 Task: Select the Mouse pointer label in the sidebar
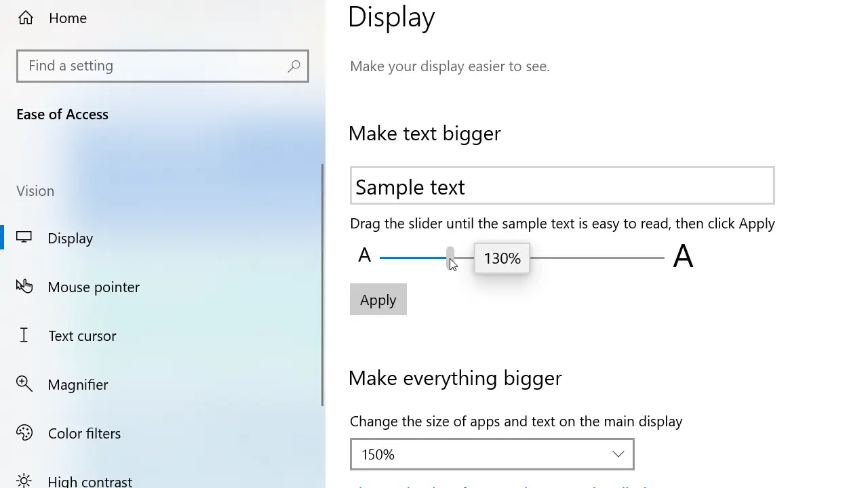(94, 287)
